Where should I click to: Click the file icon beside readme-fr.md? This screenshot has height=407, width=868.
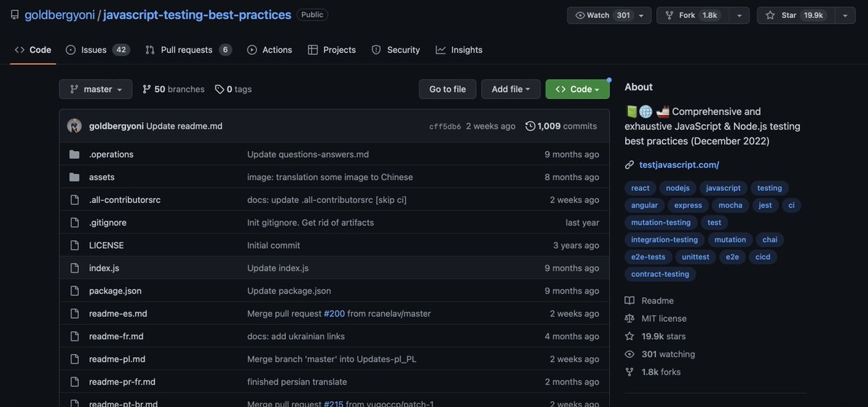[x=75, y=336]
